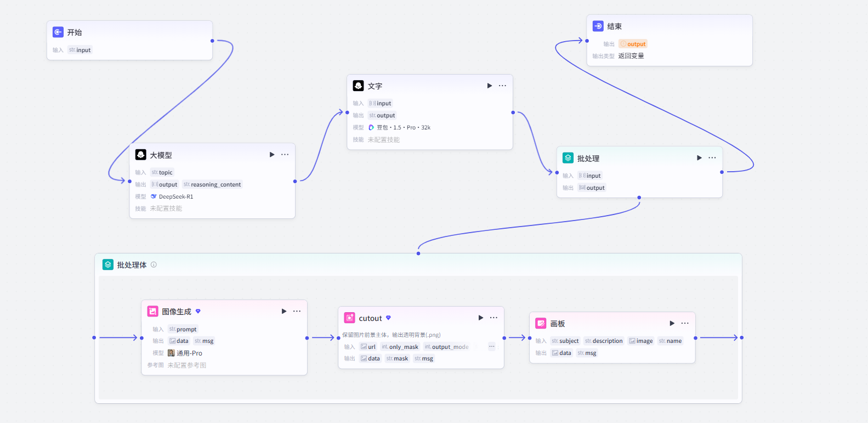This screenshot has height=423, width=868.
Task: Click the 开始 node output connection port
Action: coord(212,41)
